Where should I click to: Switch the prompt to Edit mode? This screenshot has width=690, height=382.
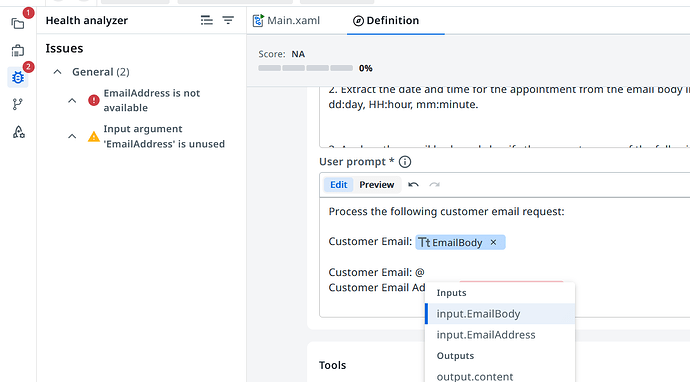click(x=338, y=185)
